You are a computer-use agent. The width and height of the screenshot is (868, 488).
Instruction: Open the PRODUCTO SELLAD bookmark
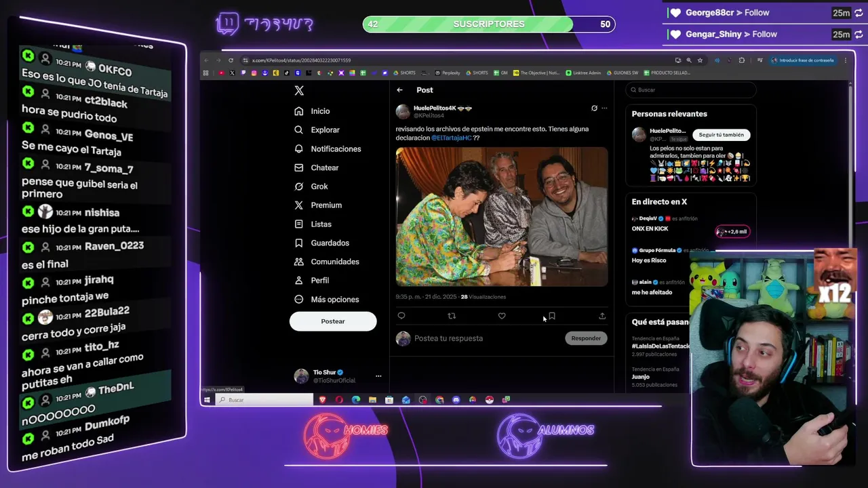click(x=666, y=73)
